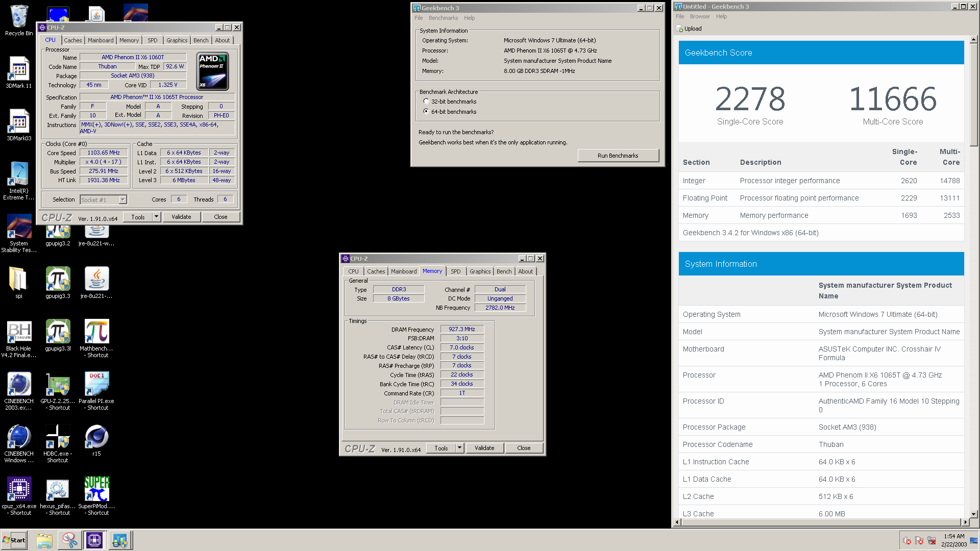
Task: Click scroll-down arrow in Geekbench results window
Action: pos(973,514)
